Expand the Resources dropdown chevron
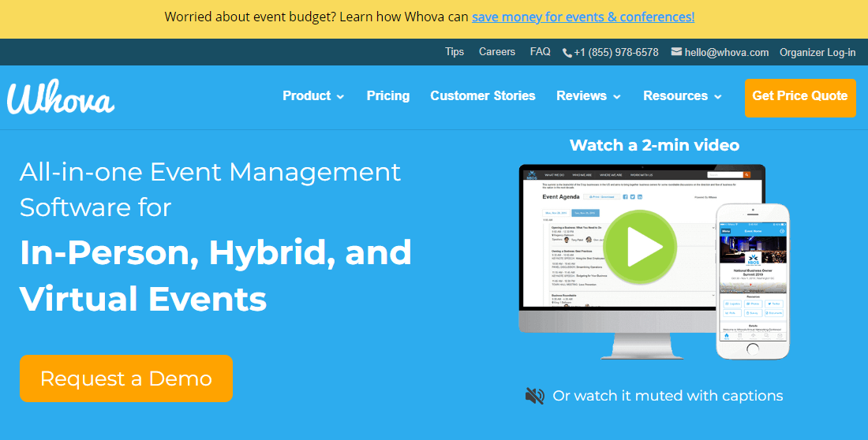The image size is (868, 440). (x=718, y=97)
